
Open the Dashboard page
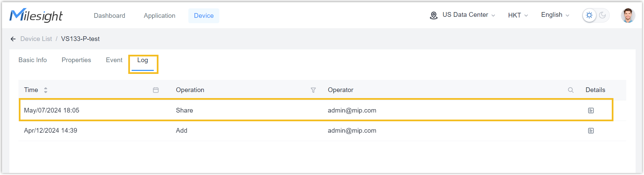pyautogui.click(x=109, y=16)
